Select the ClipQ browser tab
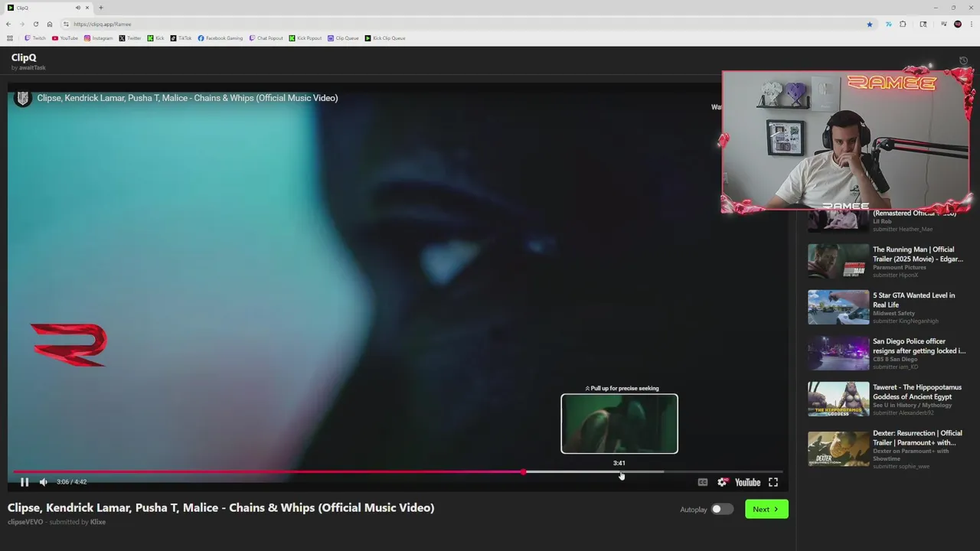This screenshot has height=551, width=980. click(48, 8)
